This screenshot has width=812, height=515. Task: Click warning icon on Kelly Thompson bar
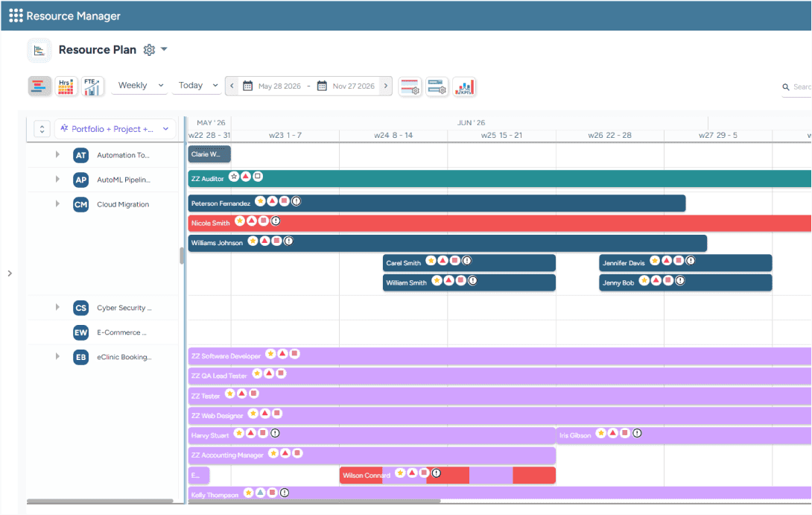pyautogui.click(x=285, y=493)
